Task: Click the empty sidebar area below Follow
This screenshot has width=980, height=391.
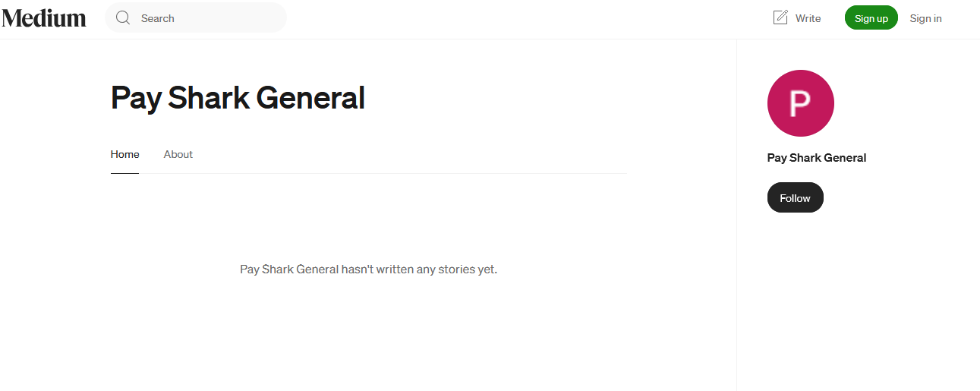Action: click(858, 304)
